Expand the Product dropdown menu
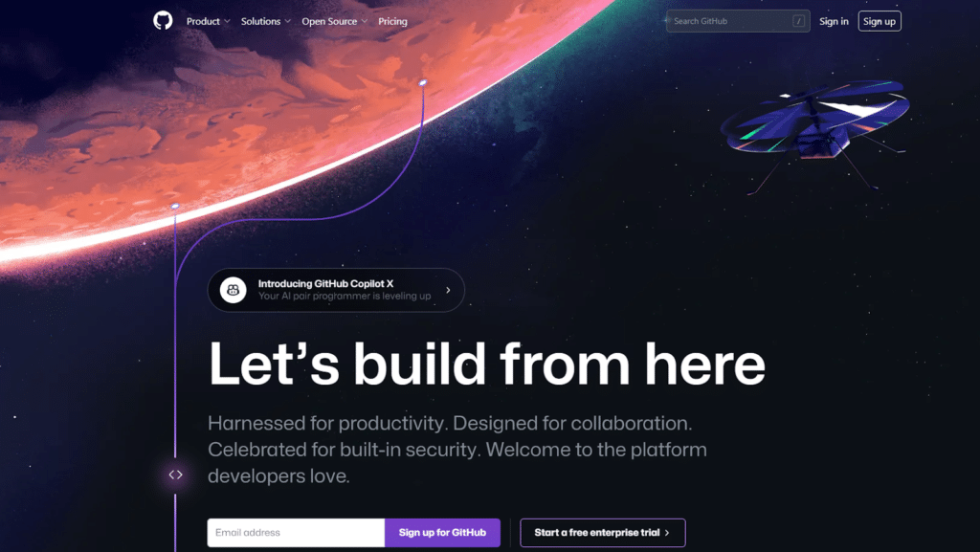 point(208,21)
